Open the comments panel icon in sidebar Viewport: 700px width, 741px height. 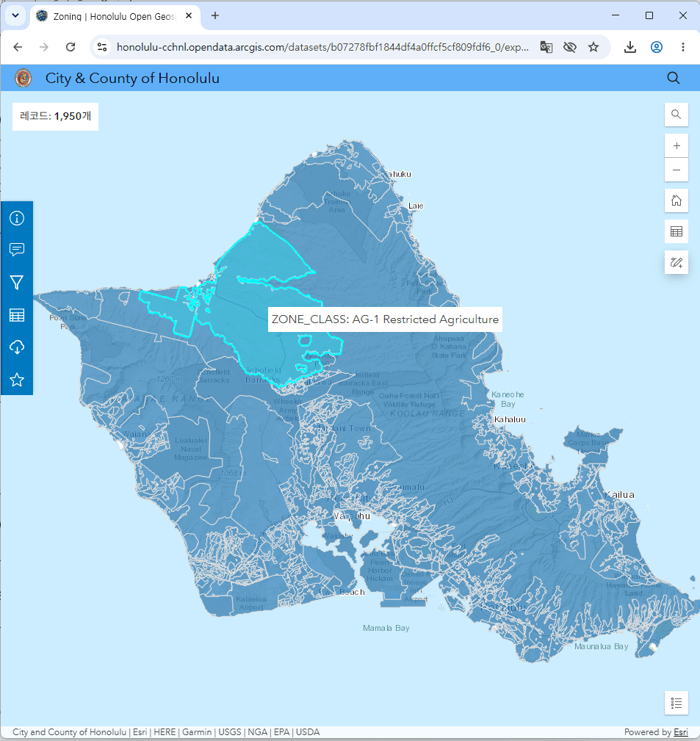coord(17,250)
